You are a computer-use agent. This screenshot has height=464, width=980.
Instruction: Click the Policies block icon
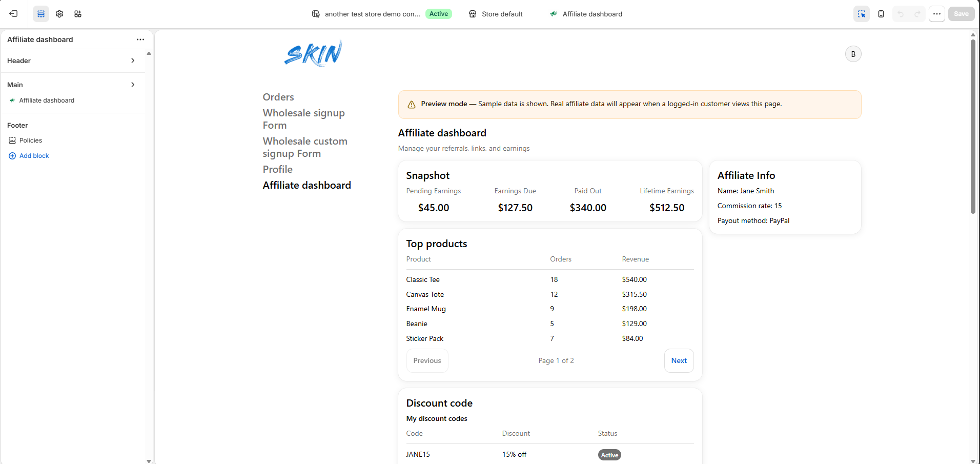click(12, 140)
